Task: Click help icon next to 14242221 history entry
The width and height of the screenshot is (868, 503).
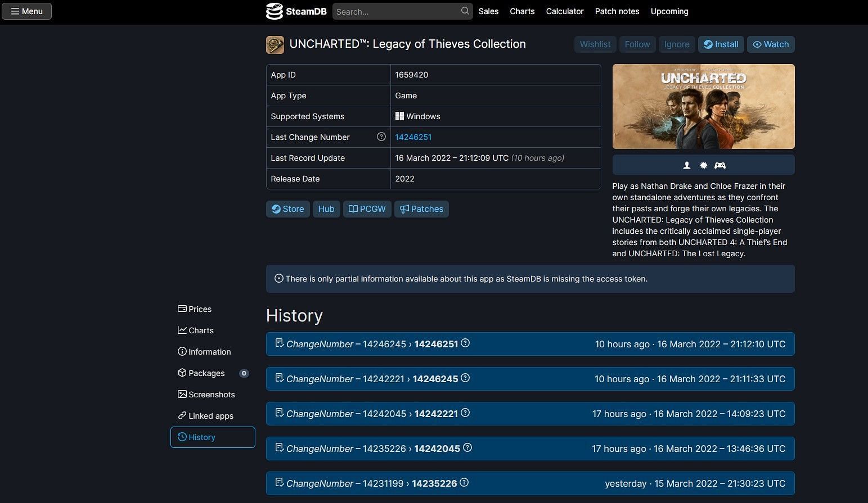Action: (465, 413)
